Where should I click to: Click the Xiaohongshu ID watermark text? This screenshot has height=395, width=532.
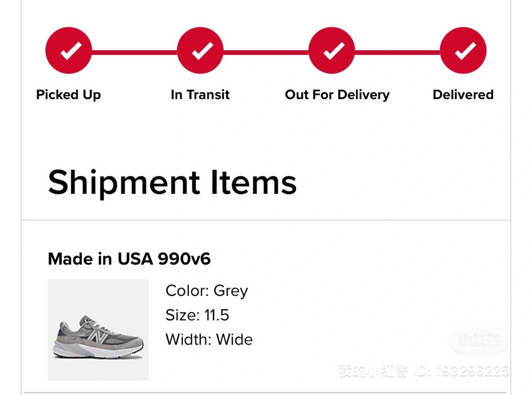tap(424, 371)
